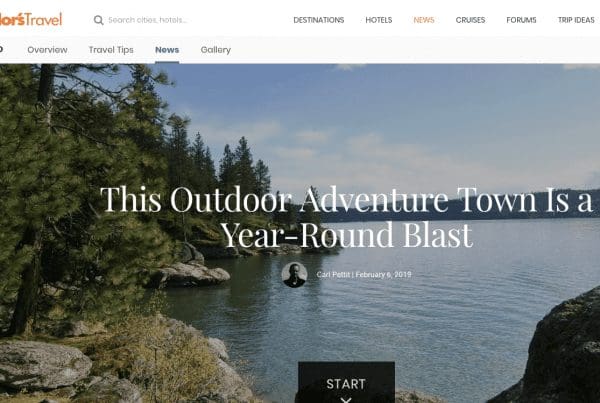Open the Trip Ideas menu
Screen dimensions: 600x403
tap(576, 20)
